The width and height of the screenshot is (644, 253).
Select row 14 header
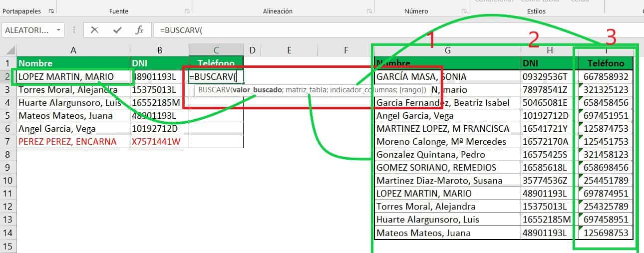[8, 233]
